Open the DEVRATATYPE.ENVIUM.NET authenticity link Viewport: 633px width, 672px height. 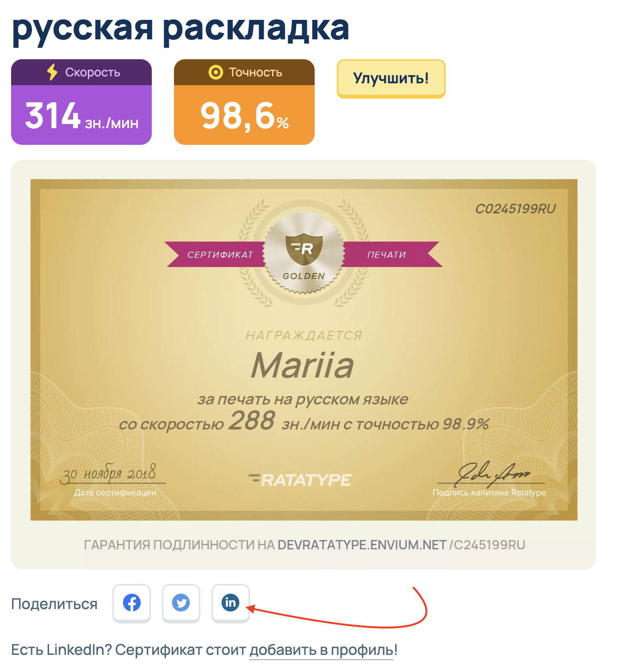pos(362,545)
